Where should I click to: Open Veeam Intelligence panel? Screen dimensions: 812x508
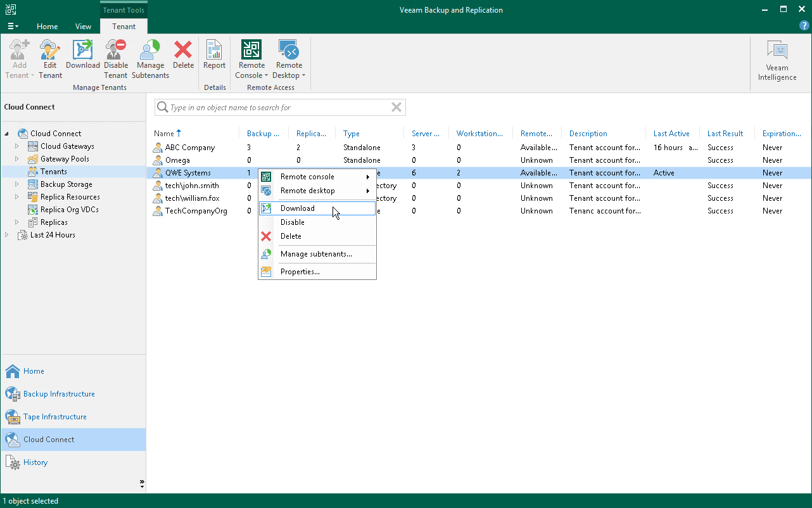pos(777,61)
